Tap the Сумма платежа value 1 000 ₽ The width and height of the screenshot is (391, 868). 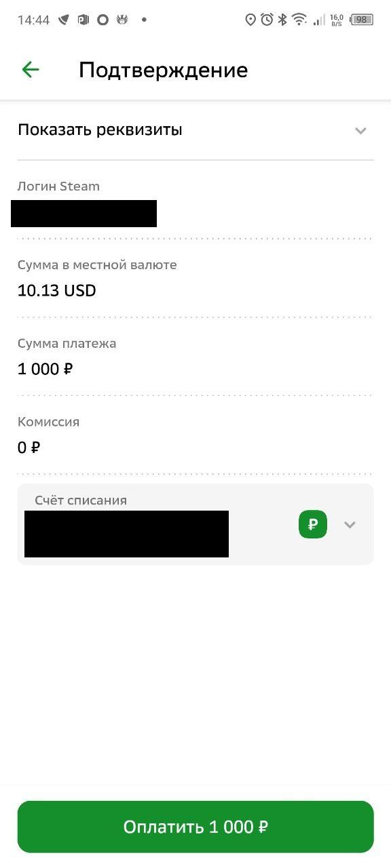click(45, 369)
